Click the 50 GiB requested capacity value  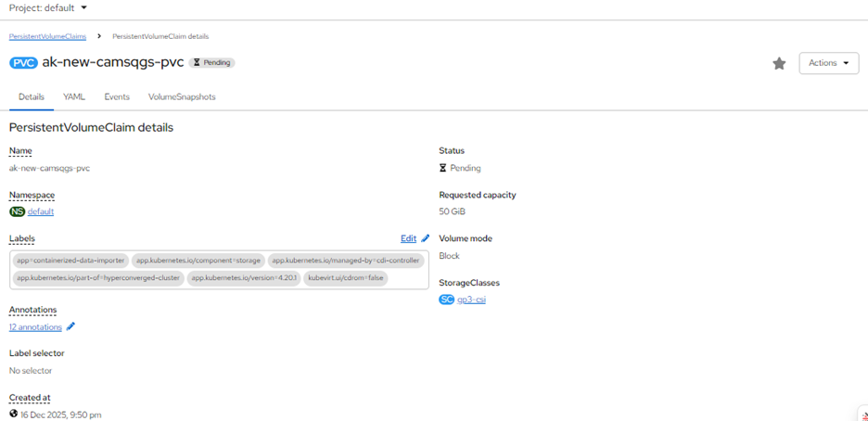[452, 211]
